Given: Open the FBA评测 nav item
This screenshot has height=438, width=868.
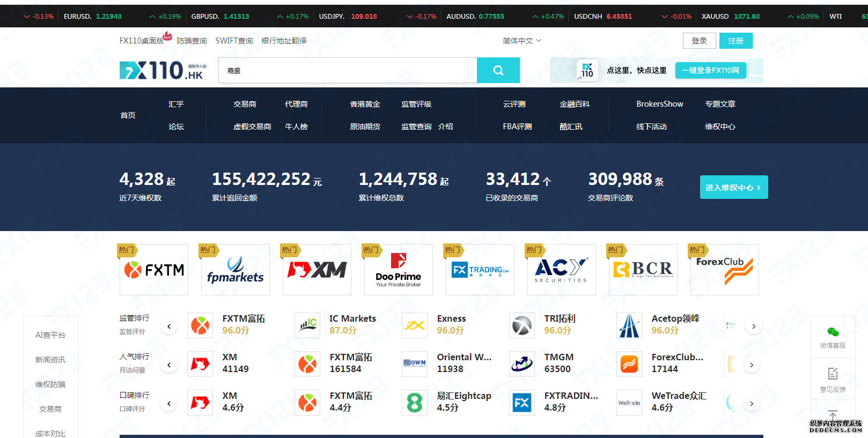Looking at the screenshot, I should 517,127.
